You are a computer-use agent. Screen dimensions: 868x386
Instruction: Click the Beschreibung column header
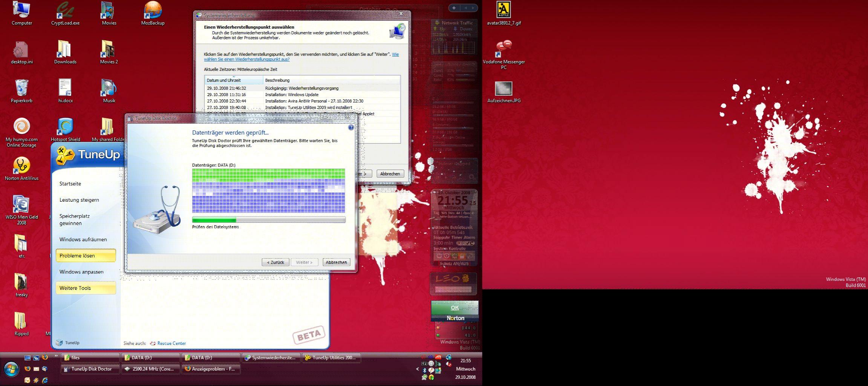(x=332, y=80)
